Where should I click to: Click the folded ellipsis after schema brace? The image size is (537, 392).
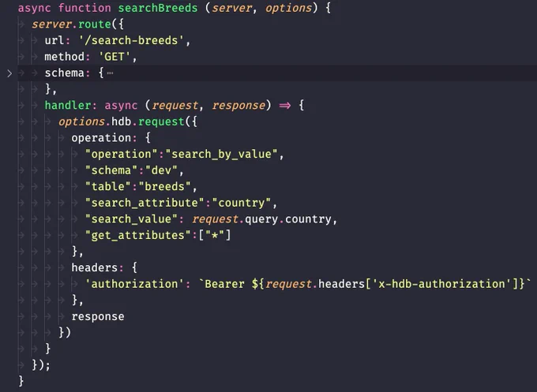(x=110, y=73)
